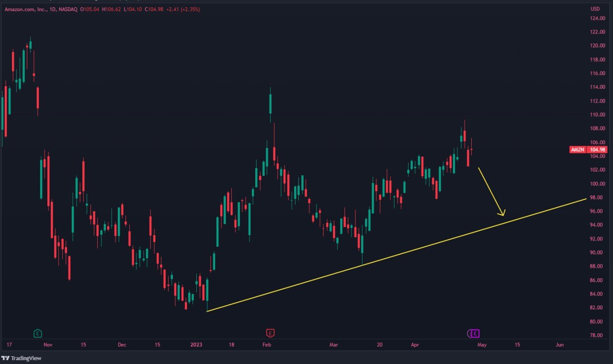Click the 80.00 price axis label
Image resolution: width=613 pixels, height=364 pixels.
pos(597,321)
